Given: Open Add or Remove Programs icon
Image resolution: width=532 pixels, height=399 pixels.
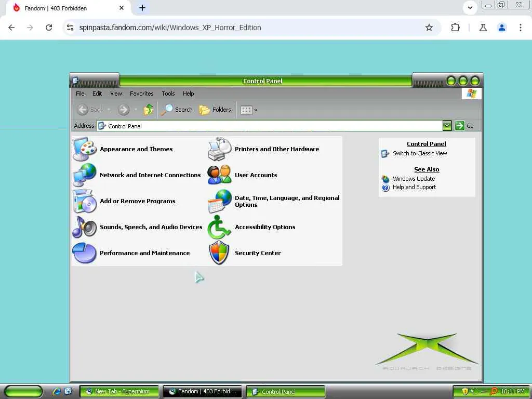Looking at the screenshot, I should tap(85, 201).
